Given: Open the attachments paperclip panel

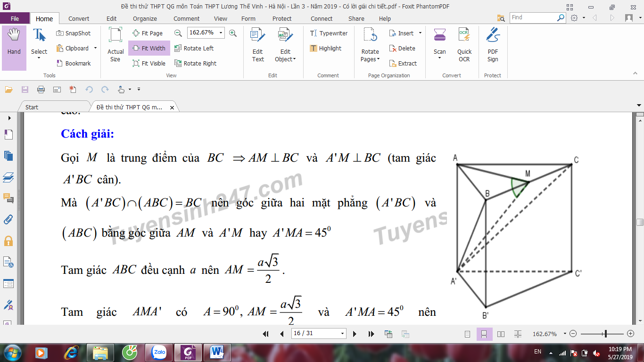Looking at the screenshot, I should (x=8, y=220).
